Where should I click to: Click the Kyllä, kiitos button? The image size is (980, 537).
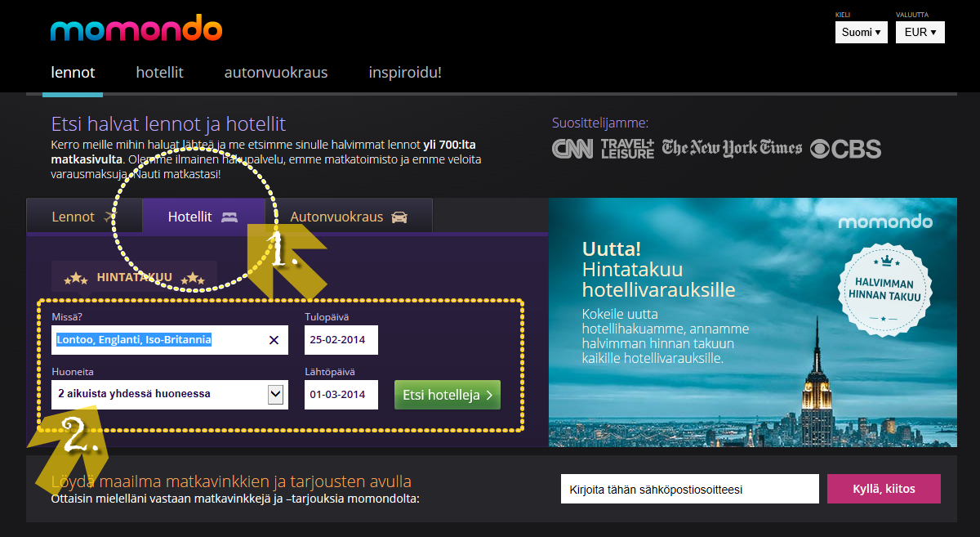884,489
